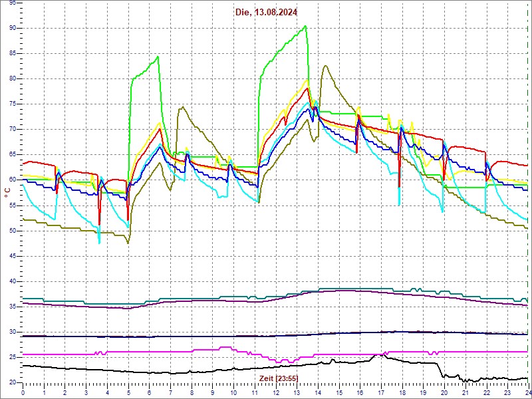Viewport: 532px width, 399px height.
Task: Click hour 10 on the time axis
Action: tap(233, 392)
